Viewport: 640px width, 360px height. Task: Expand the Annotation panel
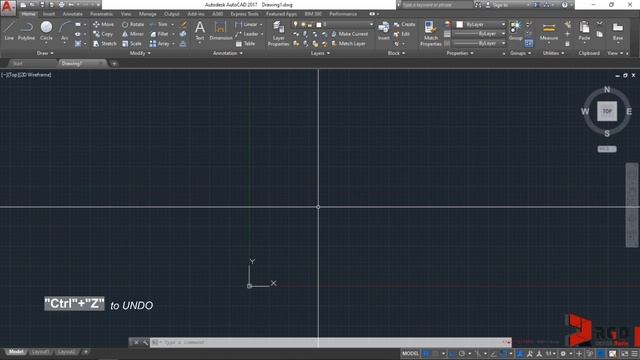[227, 53]
